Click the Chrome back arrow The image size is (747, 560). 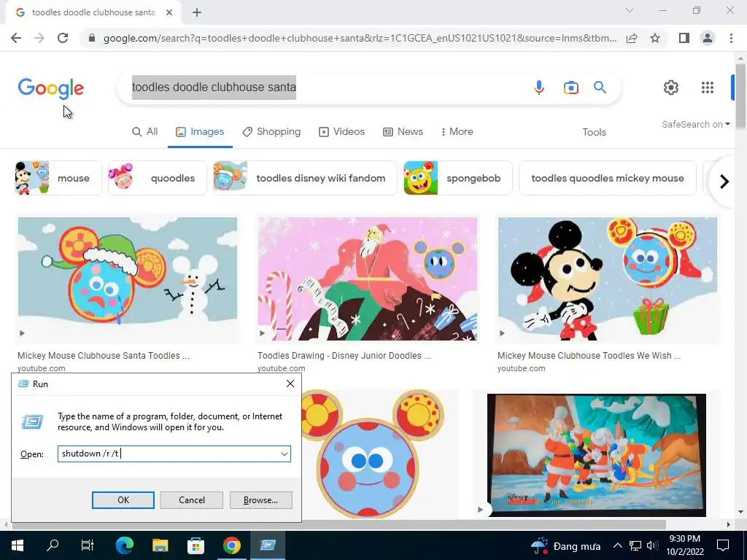[x=16, y=38]
